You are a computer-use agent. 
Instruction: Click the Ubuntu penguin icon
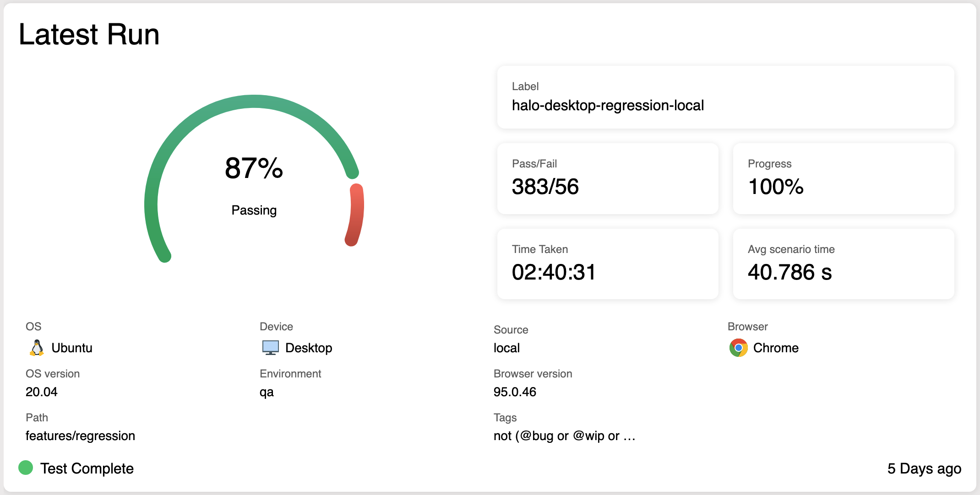pyautogui.click(x=37, y=348)
